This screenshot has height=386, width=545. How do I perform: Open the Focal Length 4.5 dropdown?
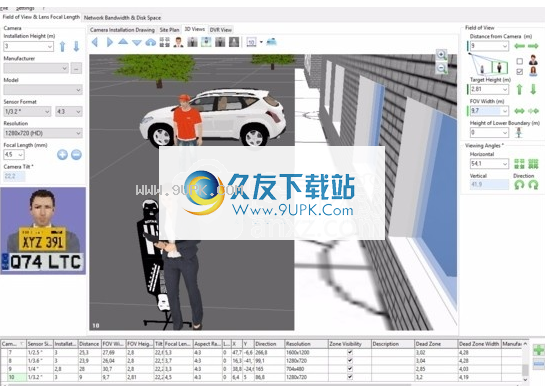21,155
